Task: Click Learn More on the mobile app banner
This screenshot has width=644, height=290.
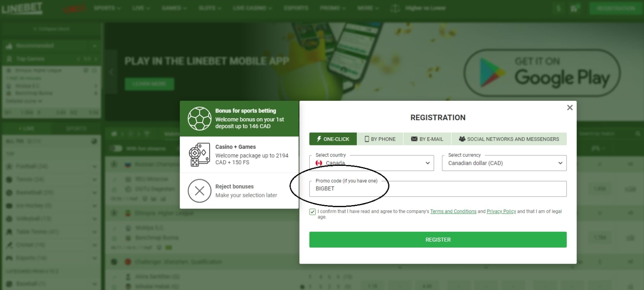Action: point(149,84)
